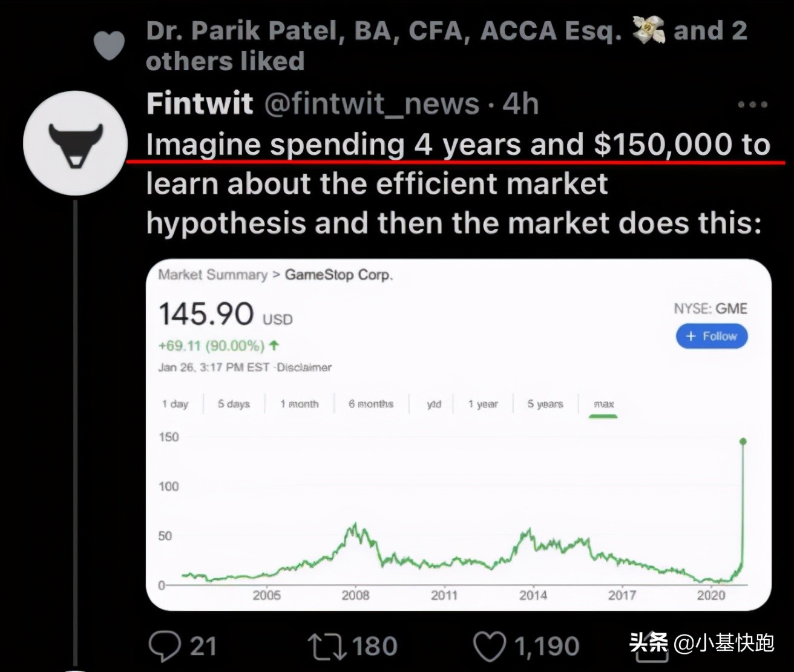The width and height of the screenshot is (794, 672).
Task: Click the reply speech bubble icon
Action: pyautogui.click(x=165, y=647)
